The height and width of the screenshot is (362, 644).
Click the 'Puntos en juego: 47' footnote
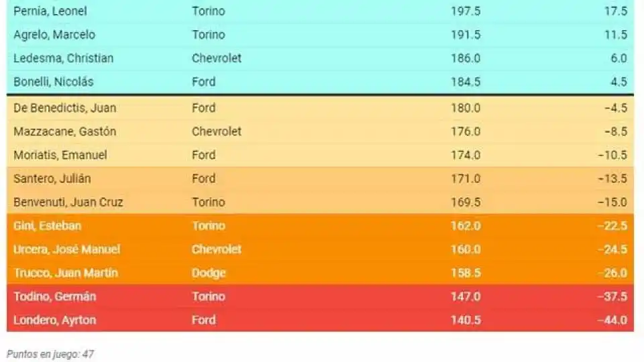point(50,353)
